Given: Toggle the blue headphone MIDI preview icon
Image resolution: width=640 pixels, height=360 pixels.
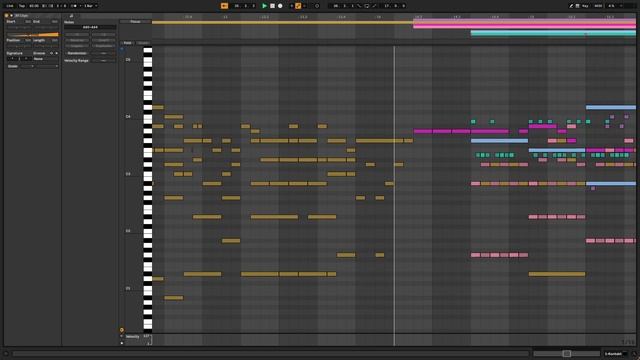Looking at the screenshot, I should point(122,49).
